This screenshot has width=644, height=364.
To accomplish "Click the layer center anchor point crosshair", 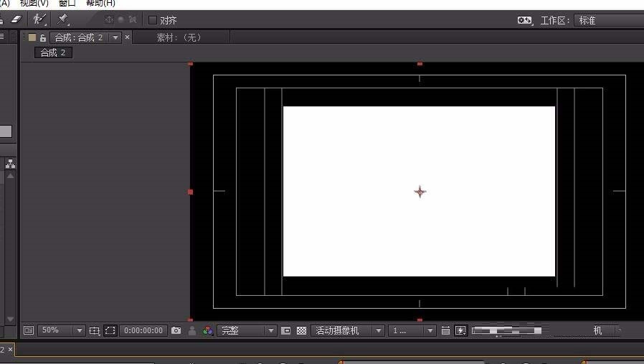I will pyautogui.click(x=420, y=192).
